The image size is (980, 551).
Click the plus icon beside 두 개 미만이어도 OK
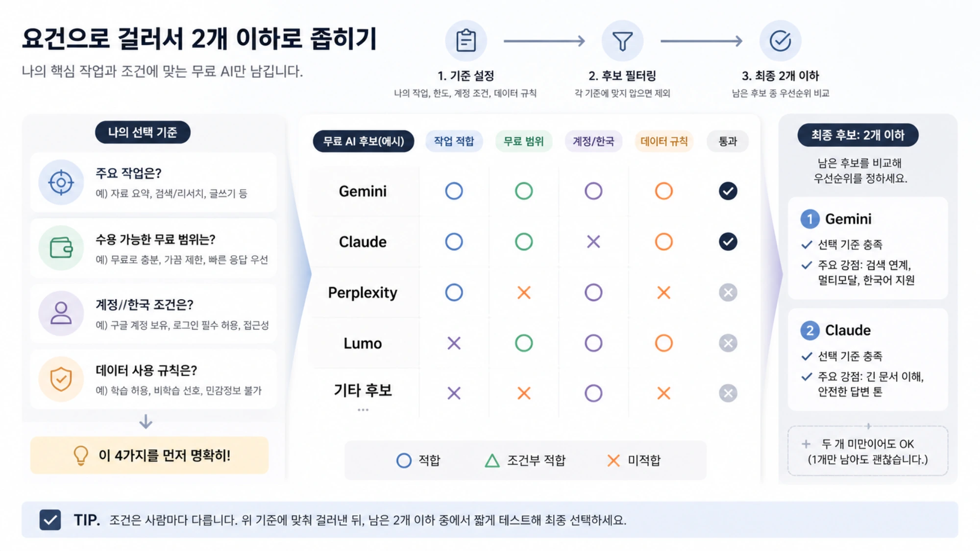[806, 444]
